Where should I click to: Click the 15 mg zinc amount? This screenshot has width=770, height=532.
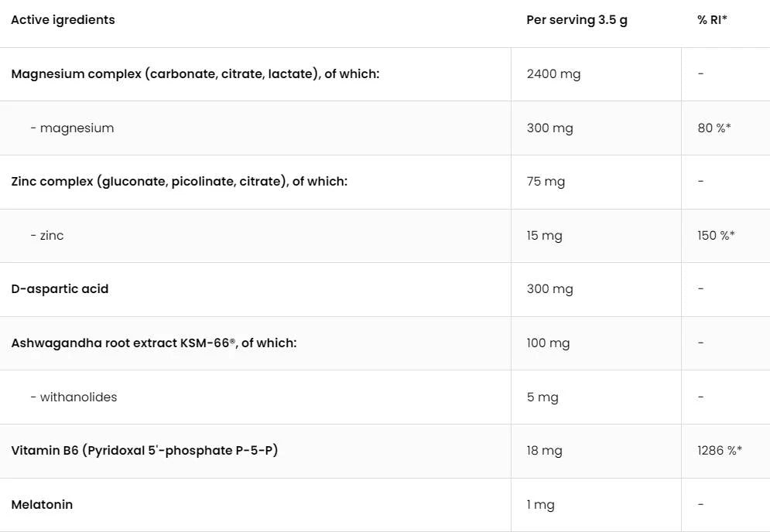[544, 236]
